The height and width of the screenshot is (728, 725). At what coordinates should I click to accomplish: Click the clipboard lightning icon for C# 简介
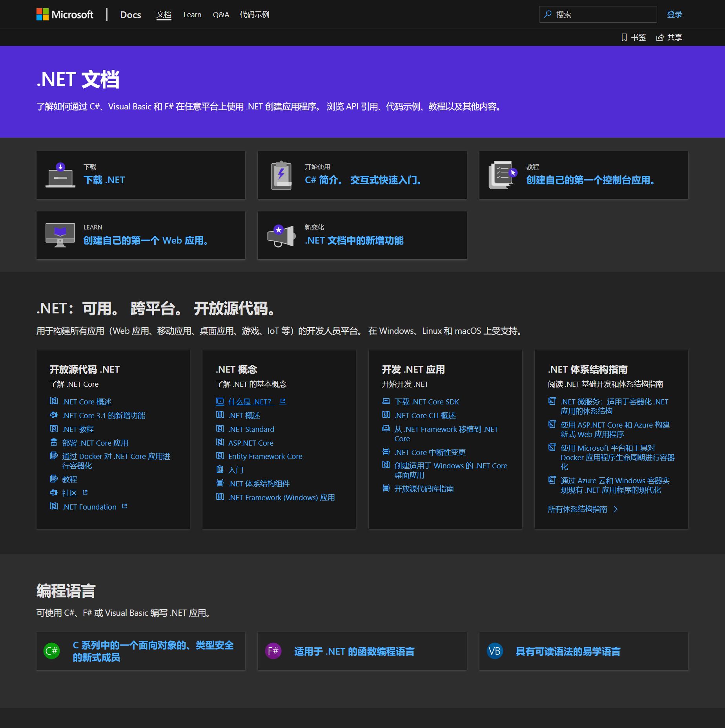(282, 175)
